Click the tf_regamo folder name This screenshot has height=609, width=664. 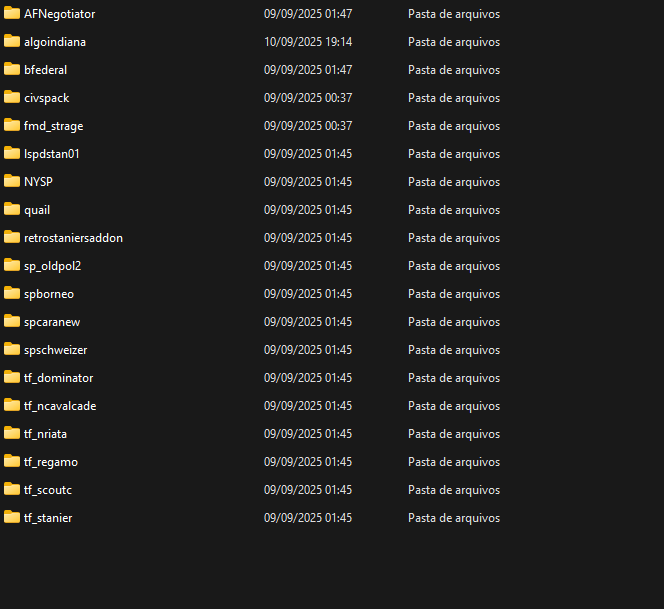[x=50, y=462]
